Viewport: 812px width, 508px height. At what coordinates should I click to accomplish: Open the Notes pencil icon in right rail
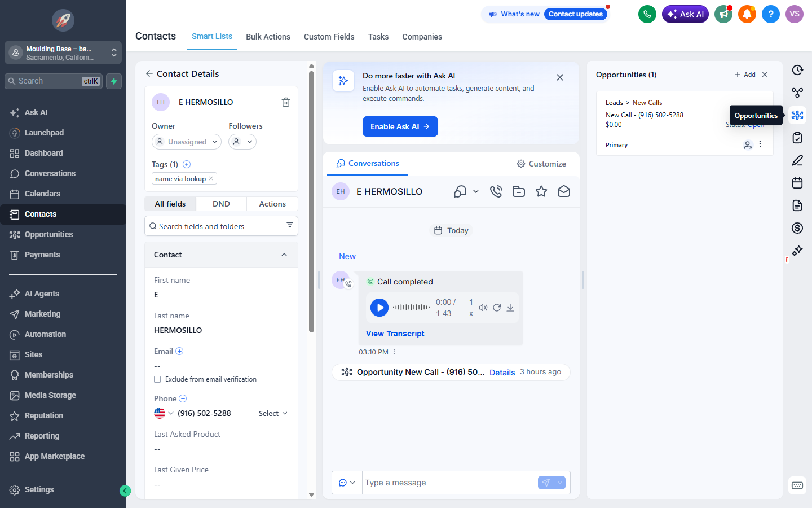pyautogui.click(x=797, y=160)
